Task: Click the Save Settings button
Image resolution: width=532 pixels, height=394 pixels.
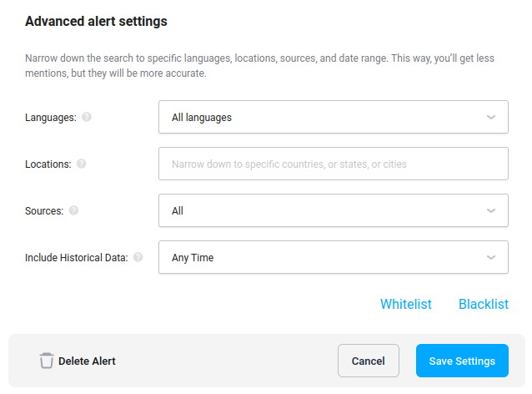Action: (x=462, y=361)
